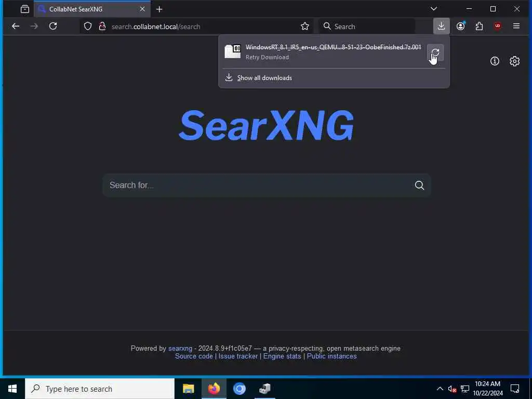Open the Issue tracker link
Screen dimensions: 532x399
point(238,356)
